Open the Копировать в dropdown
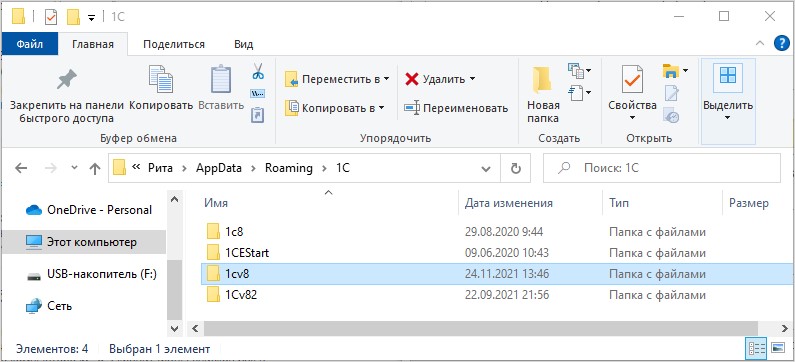The width and height of the screenshot is (795, 362). [335, 107]
